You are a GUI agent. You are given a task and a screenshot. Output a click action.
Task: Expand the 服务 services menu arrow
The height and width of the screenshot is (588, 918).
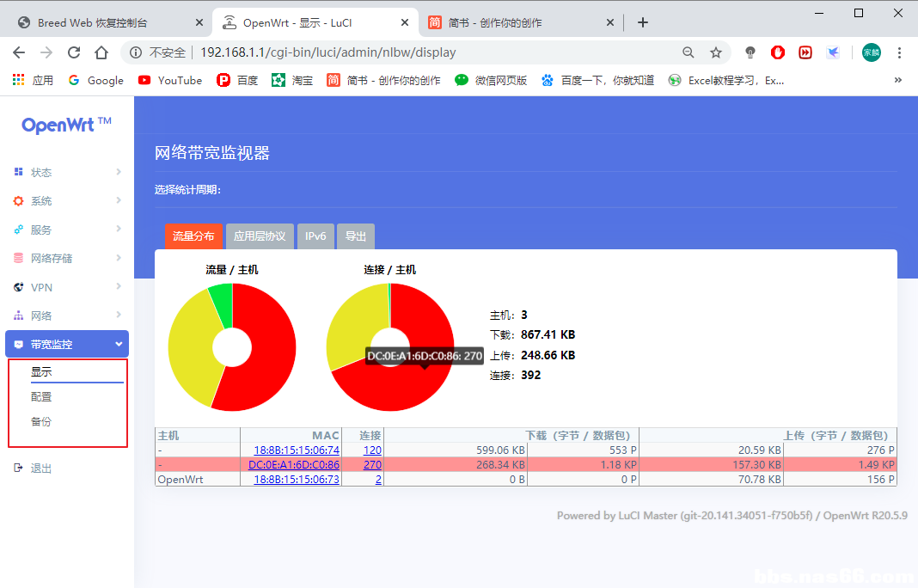pyautogui.click(x=119, y=230)
